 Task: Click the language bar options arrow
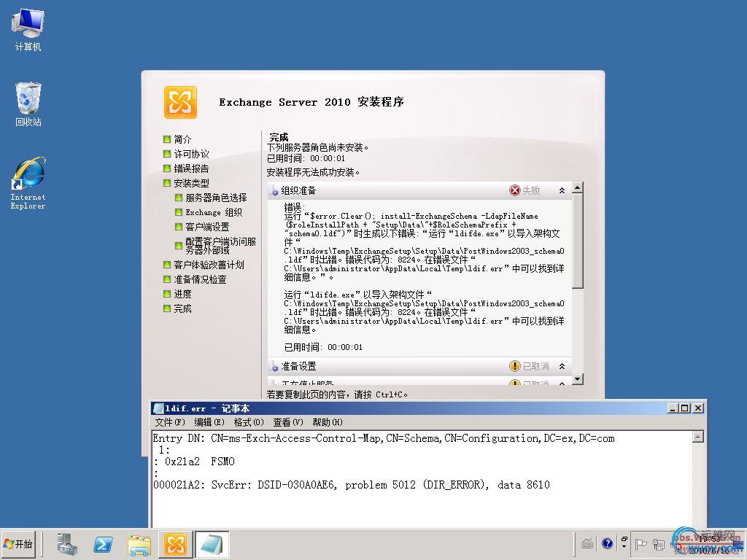click(624, 546)
